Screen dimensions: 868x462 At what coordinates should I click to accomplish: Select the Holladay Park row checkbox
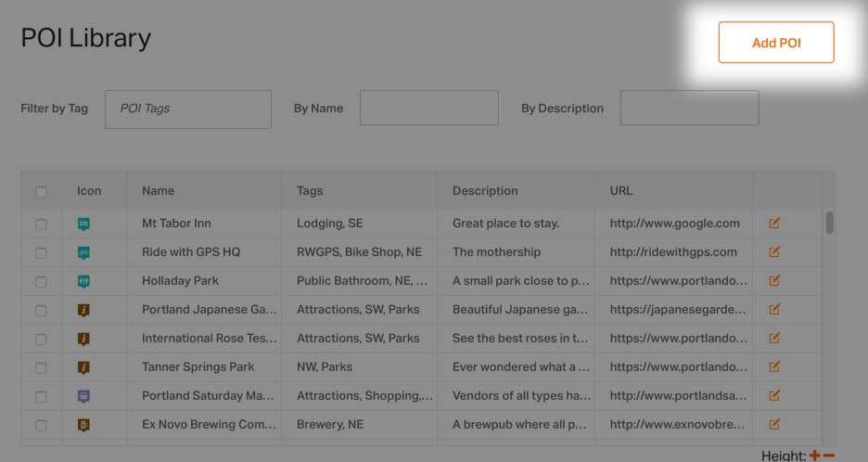[41, 282]
